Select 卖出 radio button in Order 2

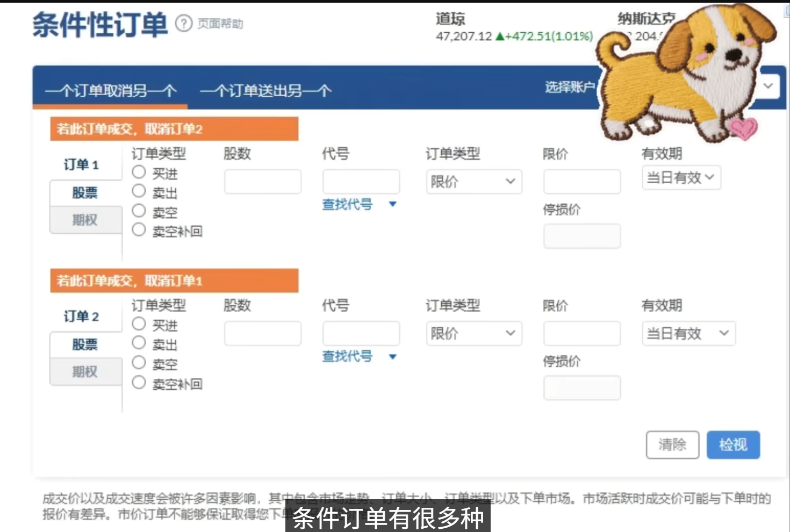[x=139, y=343]
